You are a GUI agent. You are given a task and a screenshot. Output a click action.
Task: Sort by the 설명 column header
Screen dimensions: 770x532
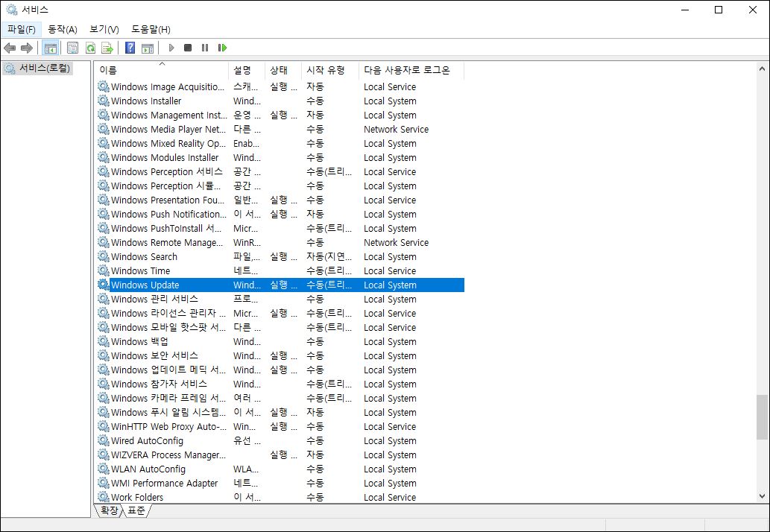pyautogui.click(x=247, y=70)
